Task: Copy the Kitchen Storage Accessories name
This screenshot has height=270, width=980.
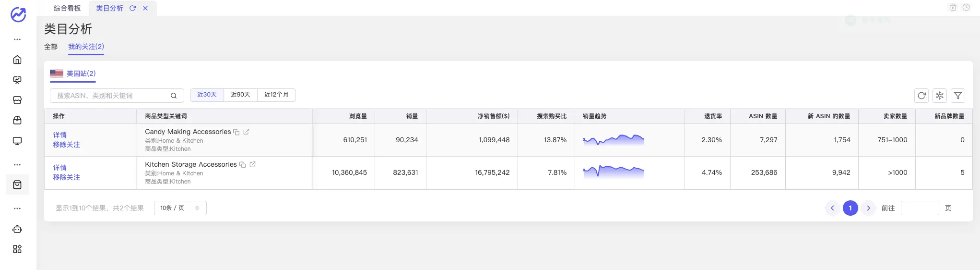Action: 243,165
